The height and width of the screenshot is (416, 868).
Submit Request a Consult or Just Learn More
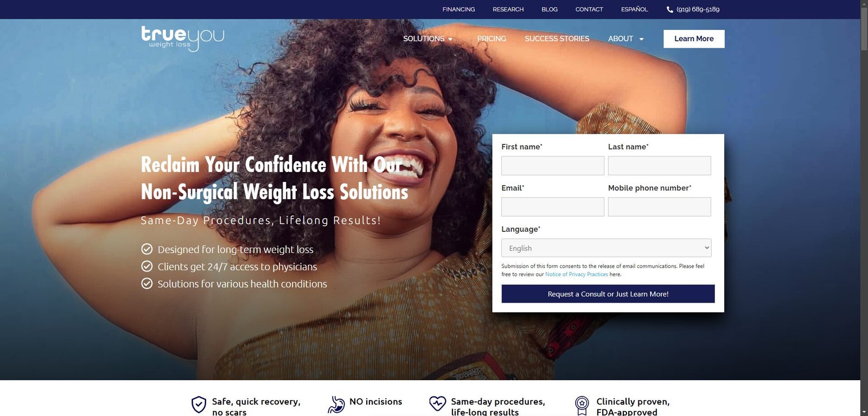click(608, 294)
